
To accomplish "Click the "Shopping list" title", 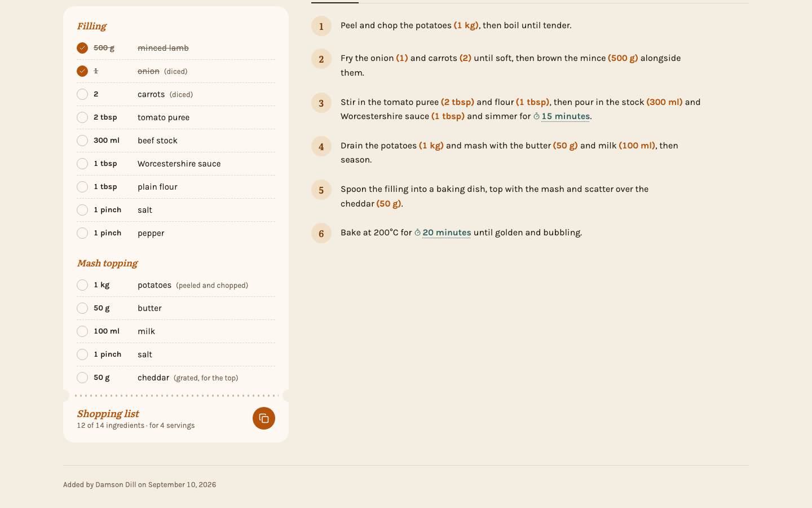I will click(x=108, y=414).
